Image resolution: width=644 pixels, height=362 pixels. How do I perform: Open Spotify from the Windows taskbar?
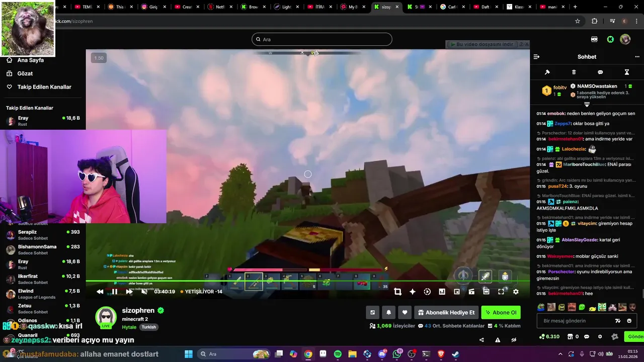coord(338,354)
